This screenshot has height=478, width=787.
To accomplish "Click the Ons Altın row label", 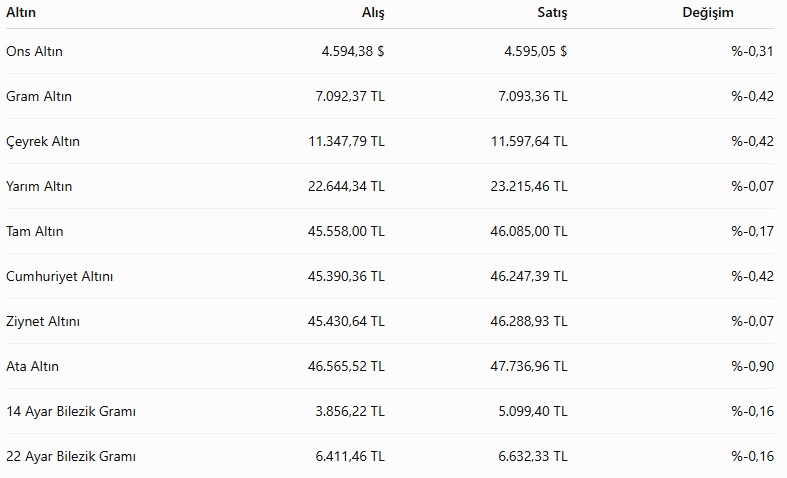I will point(34,51).
